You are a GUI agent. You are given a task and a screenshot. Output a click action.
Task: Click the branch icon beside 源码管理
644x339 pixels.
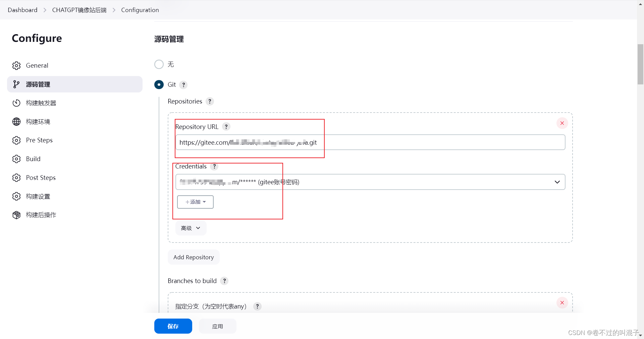(x=16, y=84)
